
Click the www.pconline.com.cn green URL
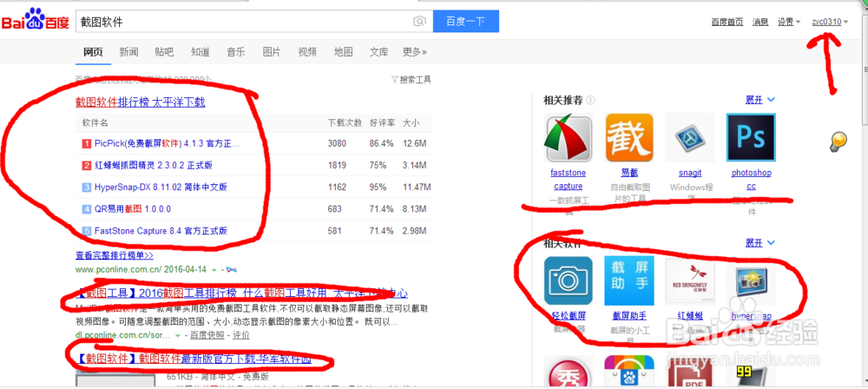click(118, 270)
